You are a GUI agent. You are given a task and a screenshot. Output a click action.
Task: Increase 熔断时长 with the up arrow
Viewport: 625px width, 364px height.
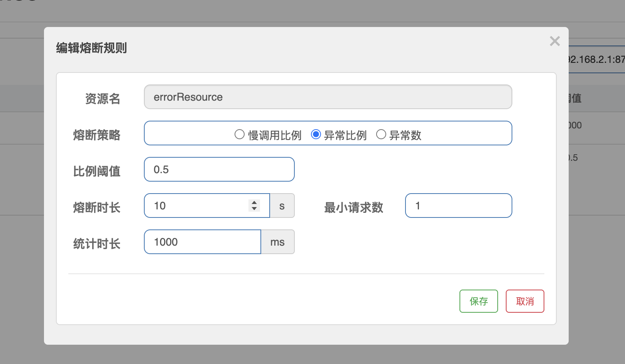254,202
